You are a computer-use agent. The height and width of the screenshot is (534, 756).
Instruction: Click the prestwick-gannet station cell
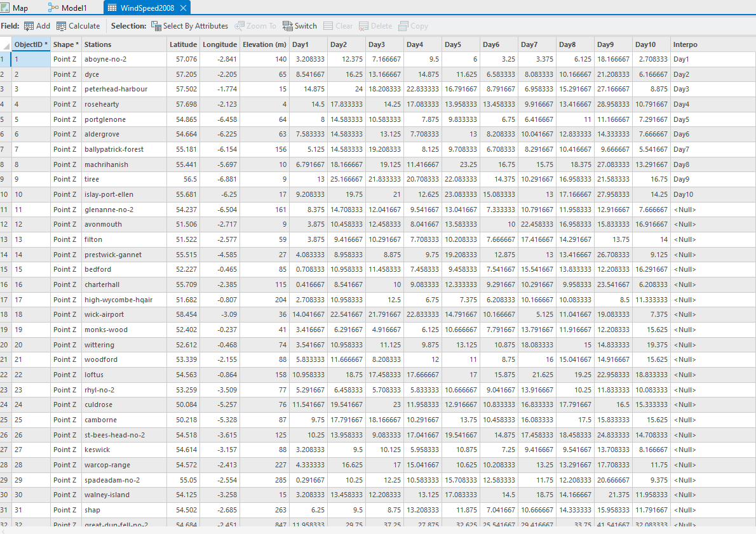[x=124, y=255]
